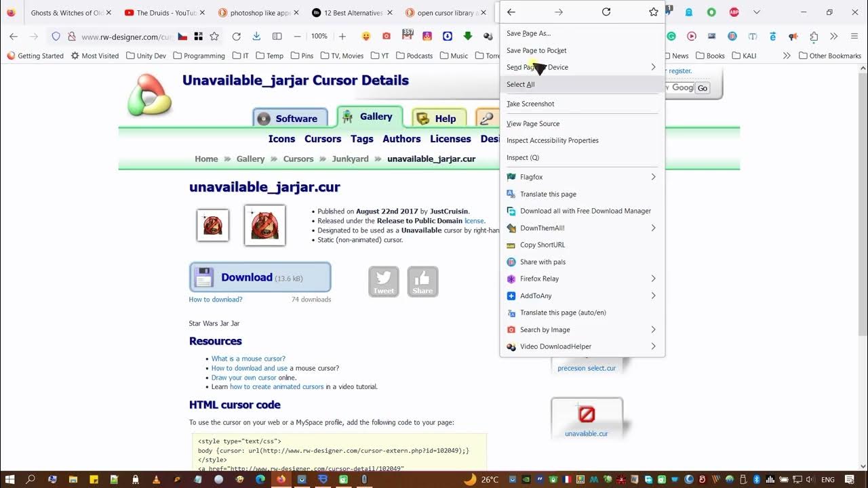Click the Download cursor button
This screenshot has width=868, height=488.
point(260,277)
